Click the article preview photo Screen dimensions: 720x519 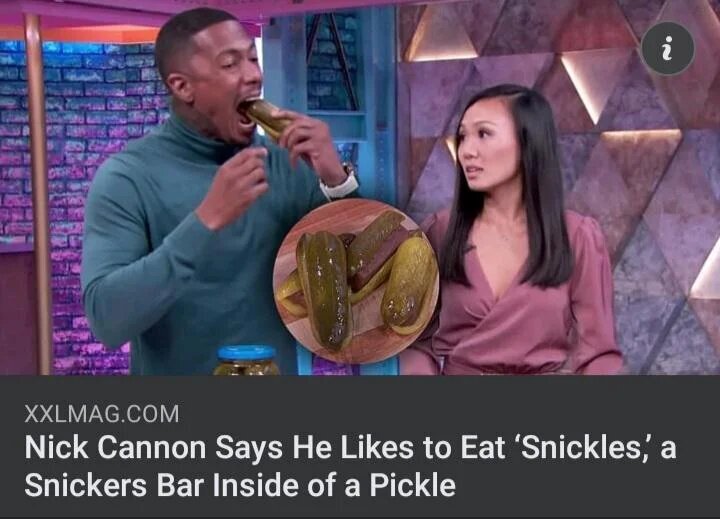(x=360, y=187)
